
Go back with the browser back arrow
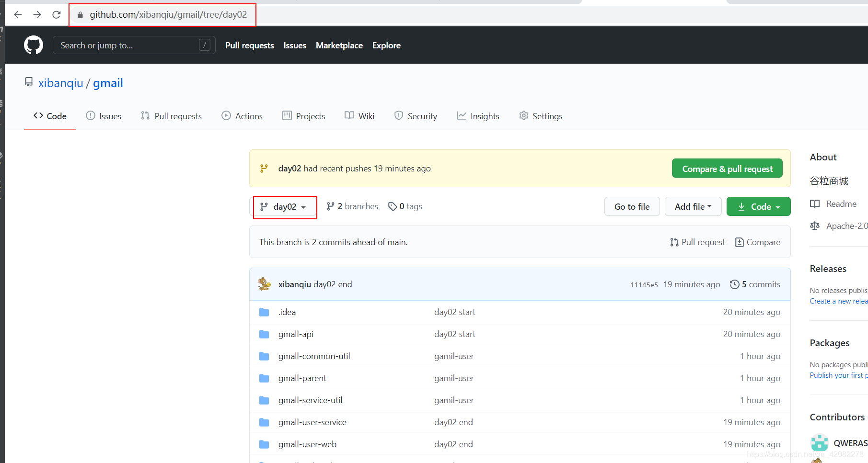[18, 15]
